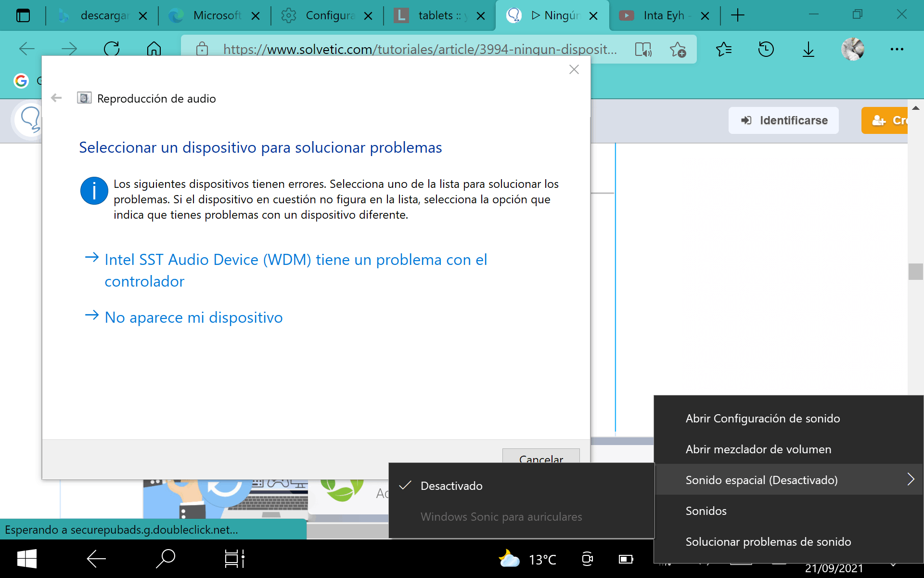Select Solucionar problemas de sonido entry
Screen dimensions: 924x578
point(768,542)
